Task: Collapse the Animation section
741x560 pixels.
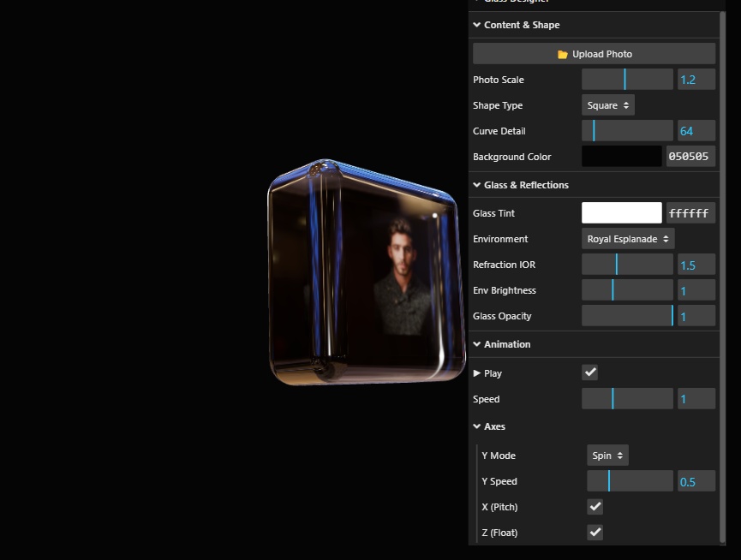Action: coord(477,343)
